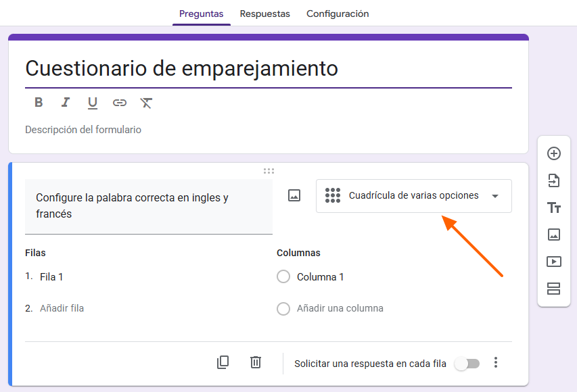Image resolution: width=577 pixels, height=392 pixels.
Task: Switch to the 'Respuestas' tab
Action: click(x=264, y=14)
